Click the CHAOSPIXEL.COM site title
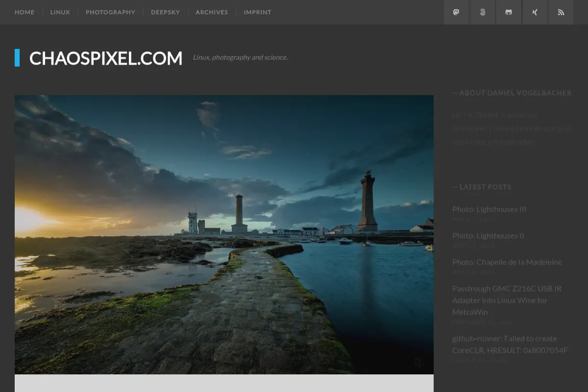Viewport: 588px width, 392px height. (x=106, y=58)
